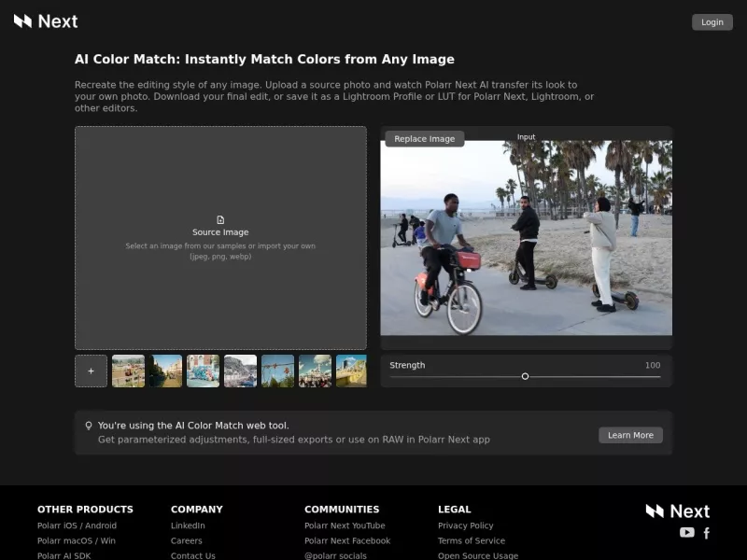
Task: Click the file icon above Source Image
Action: click(x=220, y=219)
